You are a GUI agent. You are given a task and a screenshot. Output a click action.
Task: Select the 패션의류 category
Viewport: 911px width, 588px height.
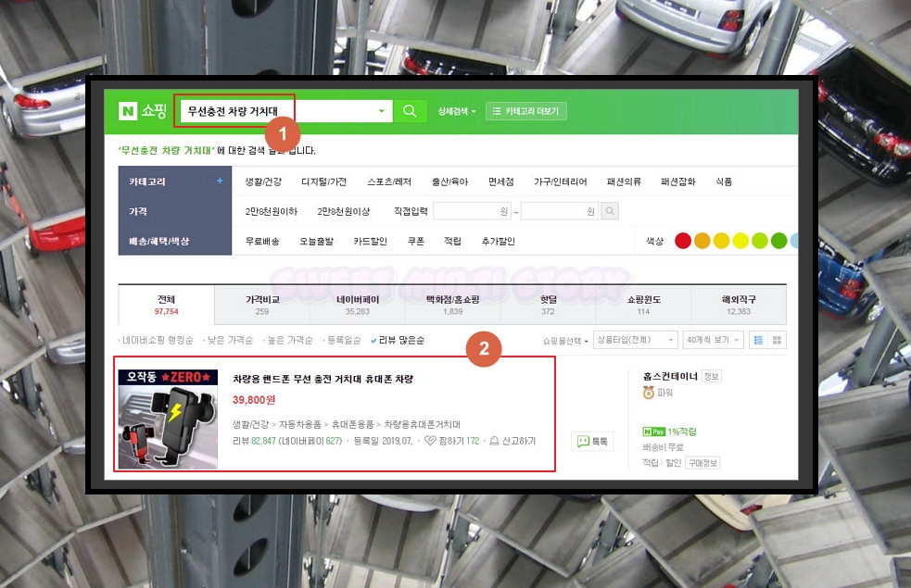pyautogui.click(x=624, y=181)
